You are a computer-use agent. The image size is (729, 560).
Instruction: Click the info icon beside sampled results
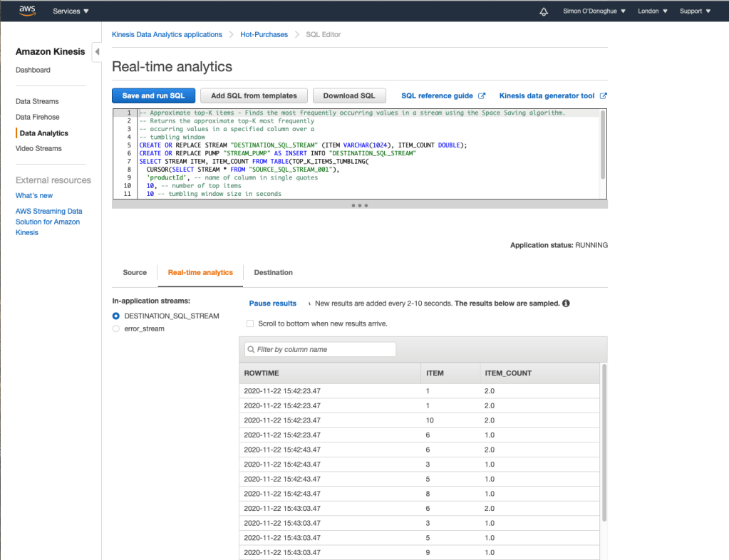pos(566,304)
